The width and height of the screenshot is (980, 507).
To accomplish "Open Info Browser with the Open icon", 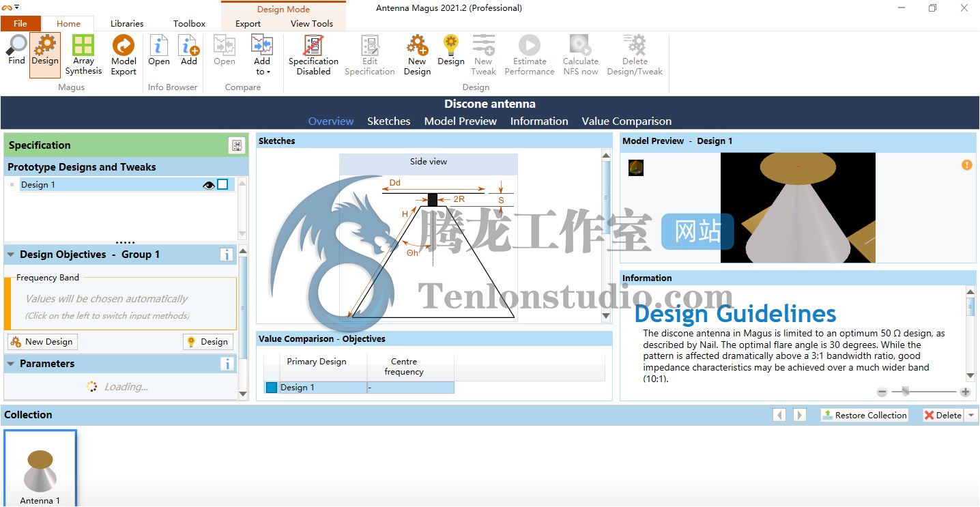I will coord(159,45).
